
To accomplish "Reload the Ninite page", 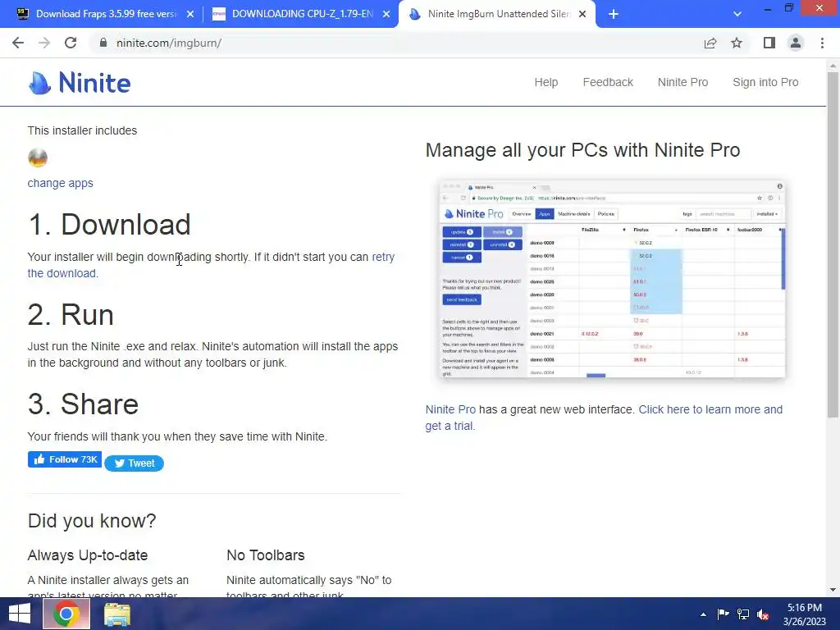I will 71,43.
